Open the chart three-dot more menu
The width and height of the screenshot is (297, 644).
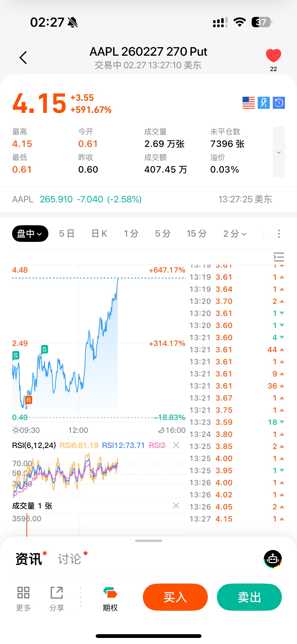pyautogui.click(x=279, y=234)
